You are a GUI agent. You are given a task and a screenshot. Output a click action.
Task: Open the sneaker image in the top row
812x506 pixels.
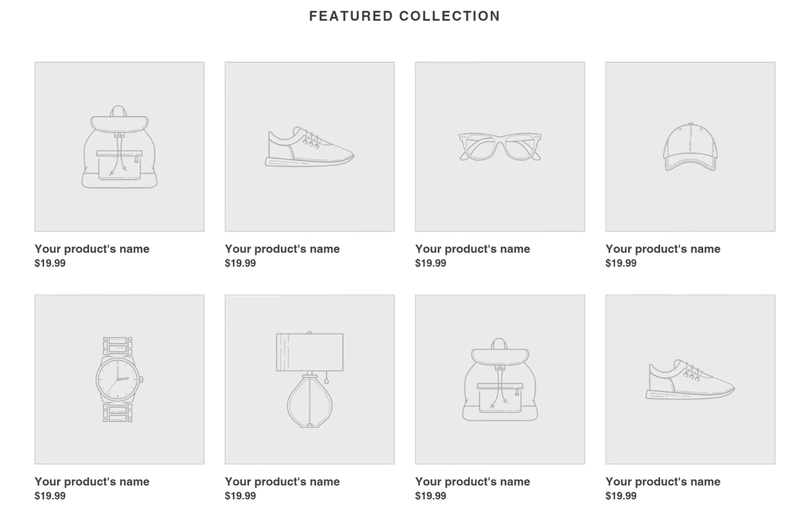coord(310,147)
